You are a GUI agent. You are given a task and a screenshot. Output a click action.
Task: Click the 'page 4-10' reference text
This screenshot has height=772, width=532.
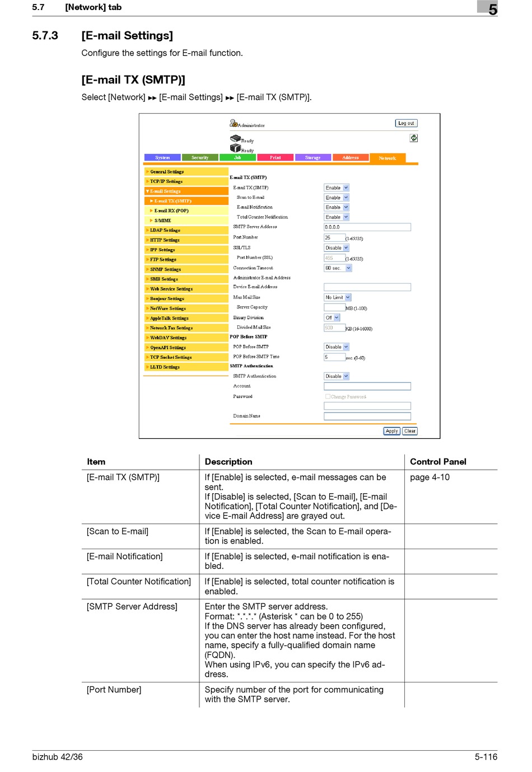pos(430,478)
